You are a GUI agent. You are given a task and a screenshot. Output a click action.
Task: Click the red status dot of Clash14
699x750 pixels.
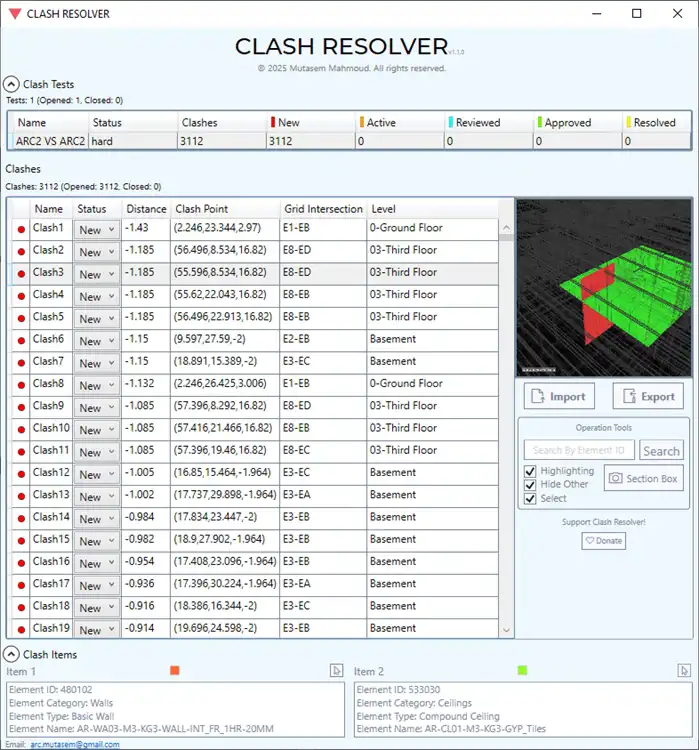pyautogui.click(x=21, y=518)
